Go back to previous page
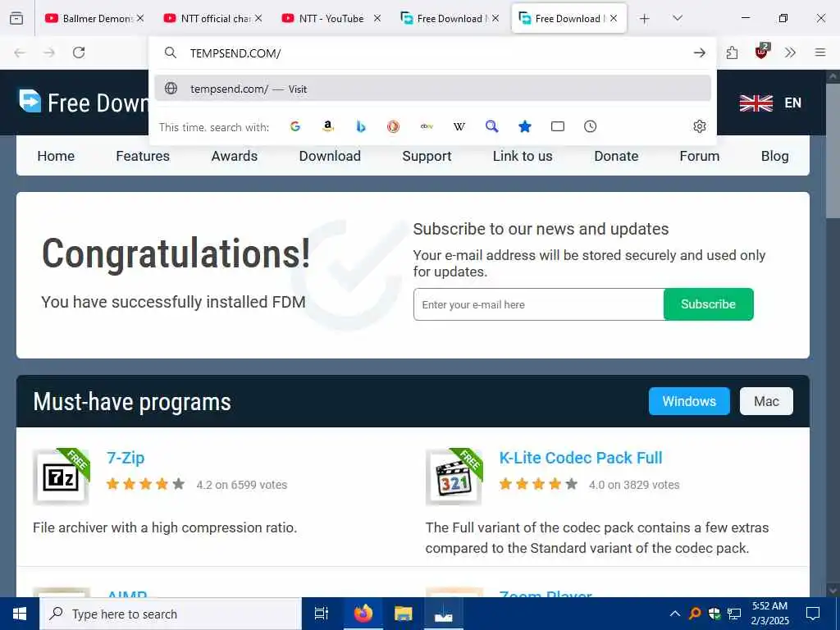 (x=20, y=52)
